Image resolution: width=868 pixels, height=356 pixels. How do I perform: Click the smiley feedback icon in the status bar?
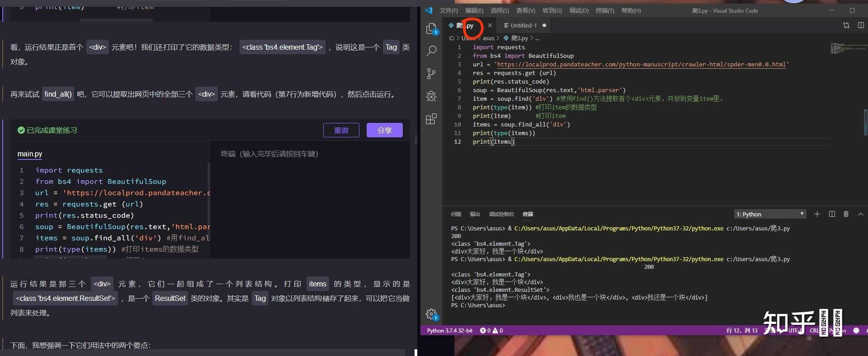pyautogui.click(x=856, y=331)
